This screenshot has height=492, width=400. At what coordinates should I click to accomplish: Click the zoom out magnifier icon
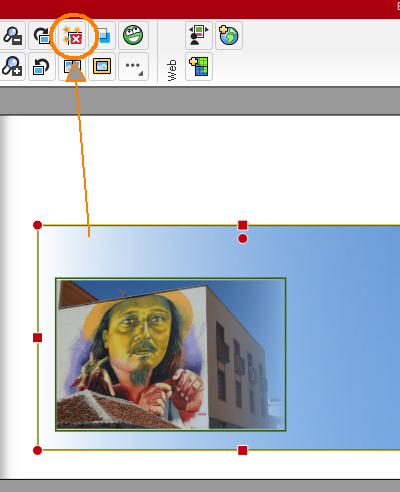(12, 35)
